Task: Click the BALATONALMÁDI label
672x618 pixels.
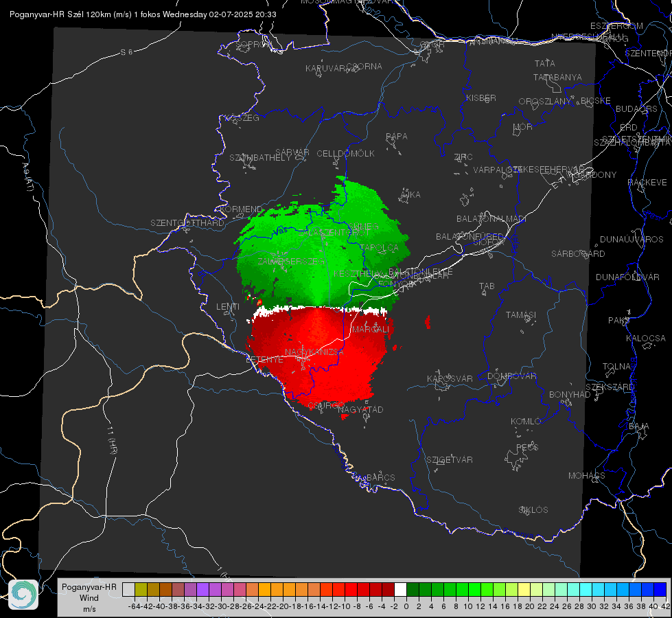Action: tap(491, 219)
